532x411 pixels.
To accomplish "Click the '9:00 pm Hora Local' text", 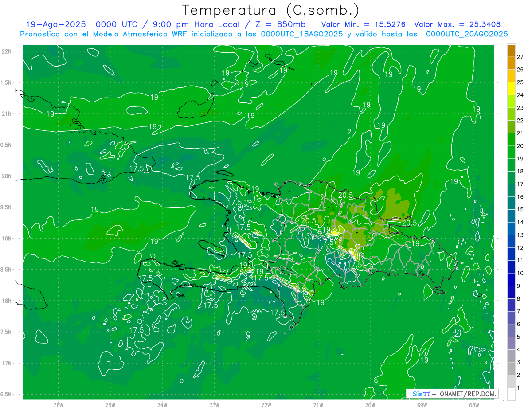I will (196, 24).
